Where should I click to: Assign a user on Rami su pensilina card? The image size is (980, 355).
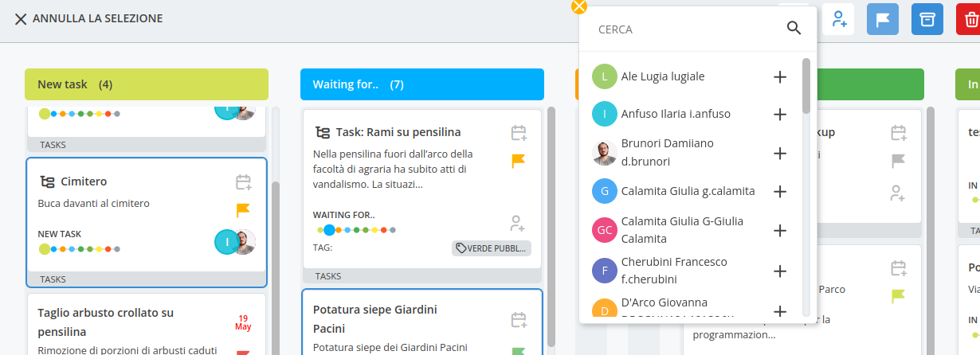click(x=518, y=223)
